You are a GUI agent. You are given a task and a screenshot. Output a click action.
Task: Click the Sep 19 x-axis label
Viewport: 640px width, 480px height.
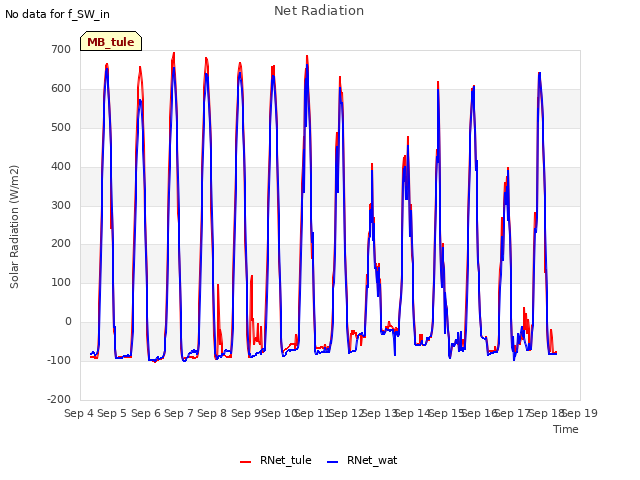coord(580,413)
